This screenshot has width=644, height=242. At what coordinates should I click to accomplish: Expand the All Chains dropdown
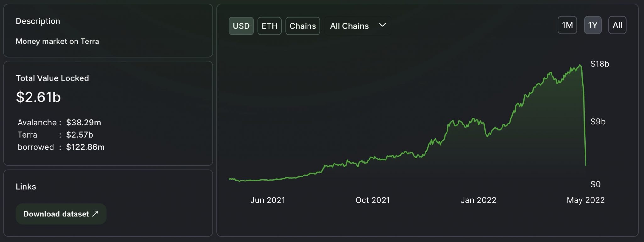(358, 26)
